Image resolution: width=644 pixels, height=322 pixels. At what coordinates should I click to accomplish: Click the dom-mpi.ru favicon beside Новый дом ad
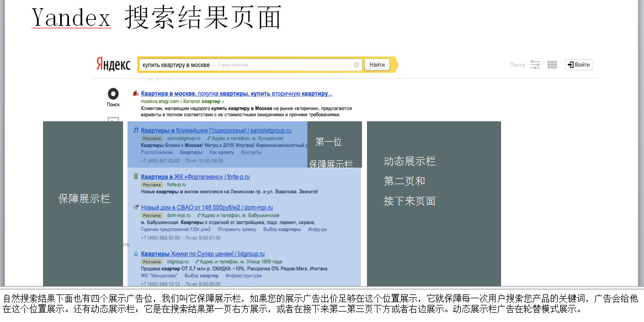click(136, 207)
